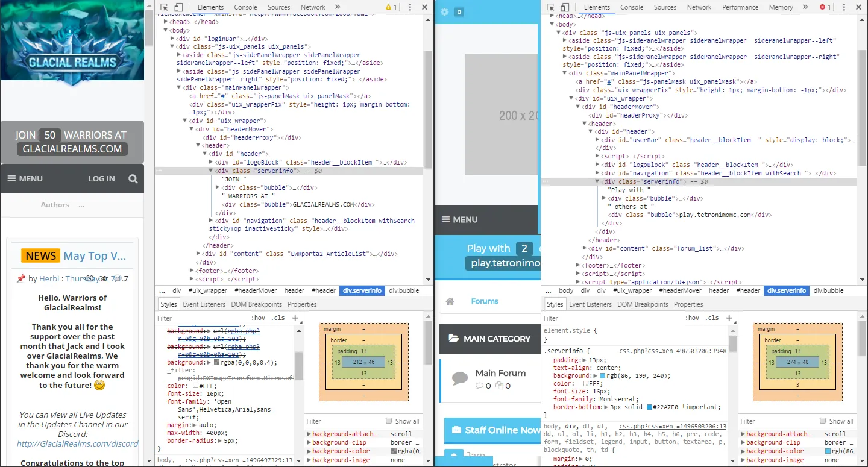The image size is (868, 467).
Task: Open the hamburger MENU on the Tetronimo page
Action: [x=459, y=220]
